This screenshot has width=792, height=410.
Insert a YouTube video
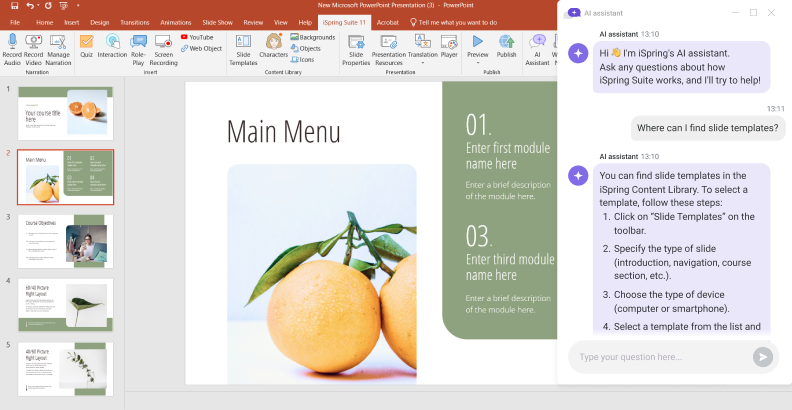click(197, 37)
